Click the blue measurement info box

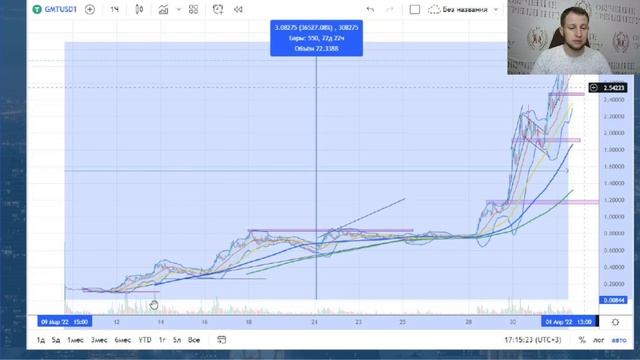[316, 38]
